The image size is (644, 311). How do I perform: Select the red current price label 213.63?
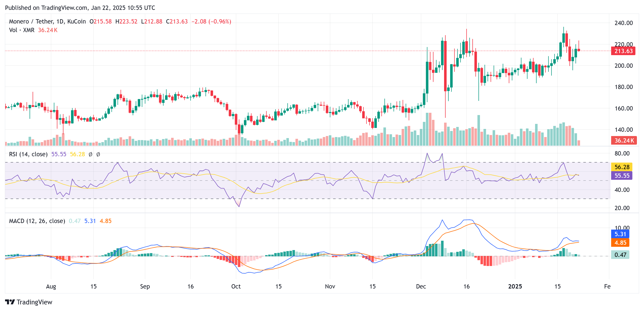623,51
